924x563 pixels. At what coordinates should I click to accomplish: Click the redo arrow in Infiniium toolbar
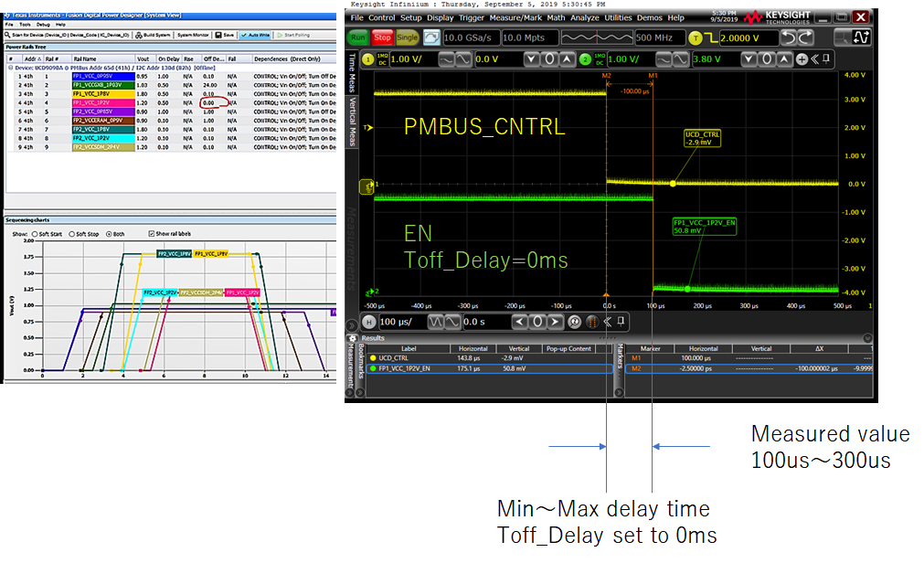(x=805, y=37)
